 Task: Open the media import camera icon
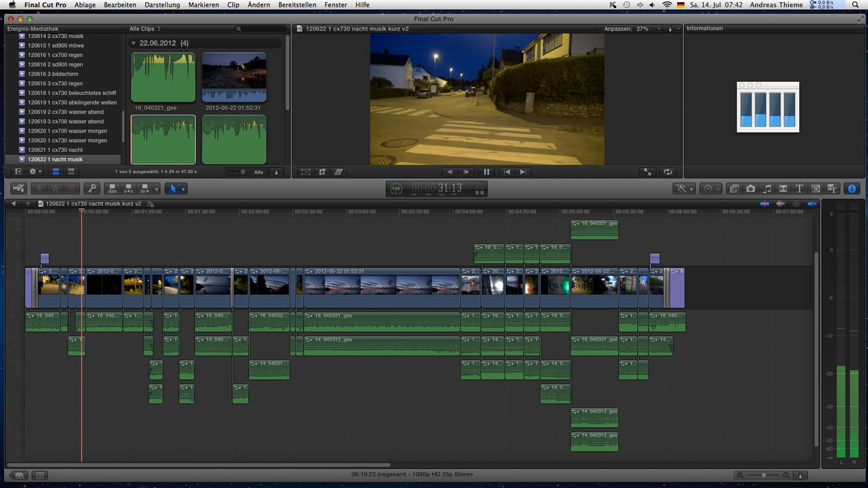(19, 188)
